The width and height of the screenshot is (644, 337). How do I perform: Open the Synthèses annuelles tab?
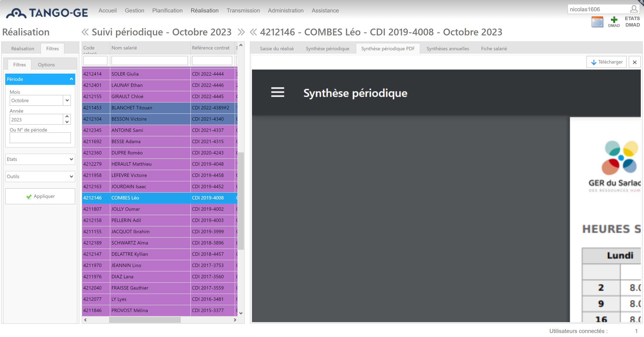[x=448, y=49]
